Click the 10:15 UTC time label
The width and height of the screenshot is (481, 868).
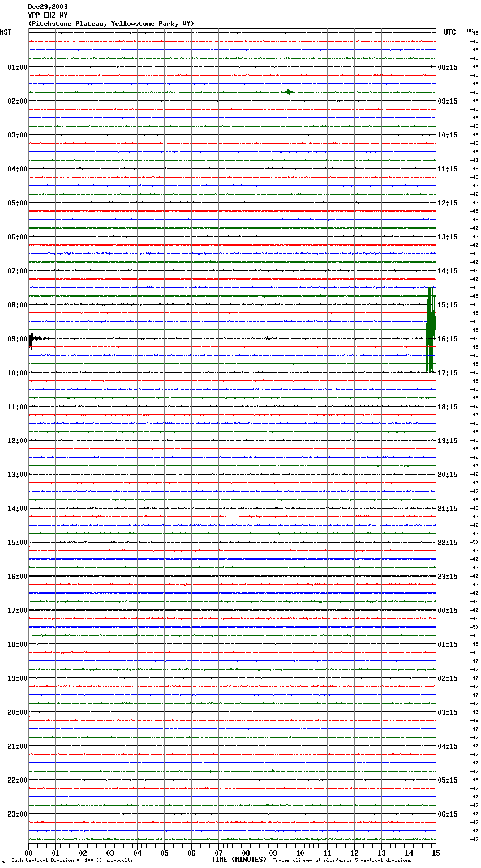[448, 135]
